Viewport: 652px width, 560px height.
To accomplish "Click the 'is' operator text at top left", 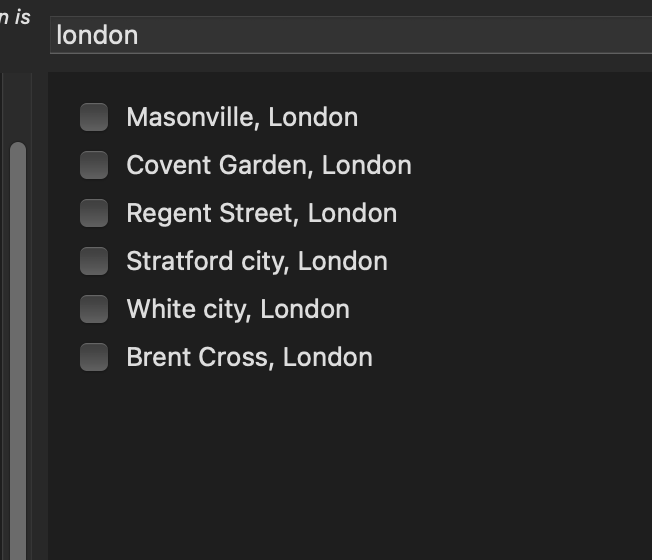I will [22, 16].
